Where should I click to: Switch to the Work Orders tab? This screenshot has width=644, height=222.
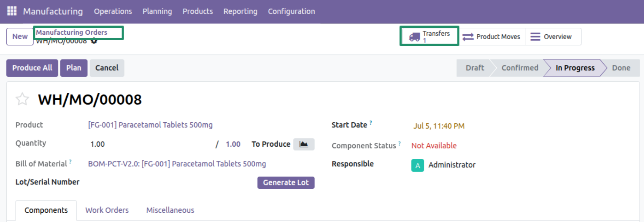point(107,210)
